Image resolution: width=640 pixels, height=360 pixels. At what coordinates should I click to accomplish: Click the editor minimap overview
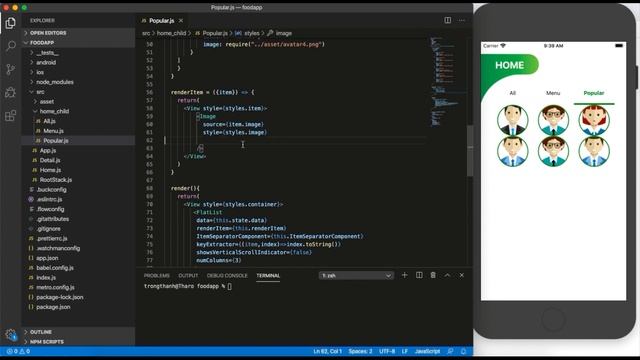447,82
